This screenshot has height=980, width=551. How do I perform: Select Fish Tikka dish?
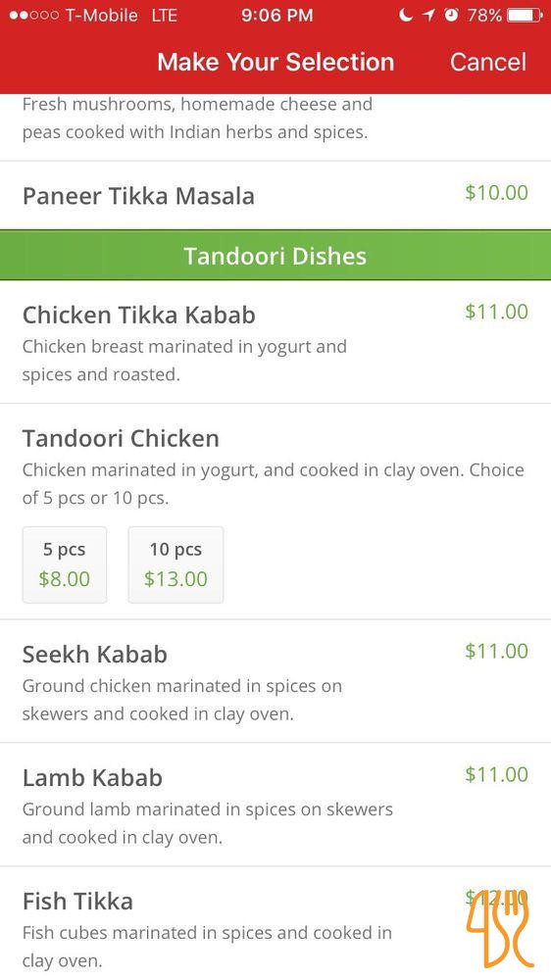(x=275, y=924)
